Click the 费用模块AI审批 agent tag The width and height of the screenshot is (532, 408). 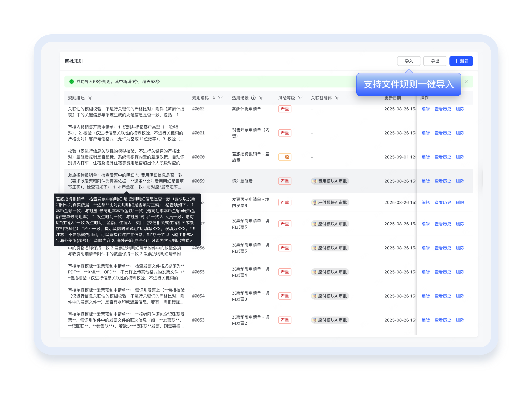point(330,181)
